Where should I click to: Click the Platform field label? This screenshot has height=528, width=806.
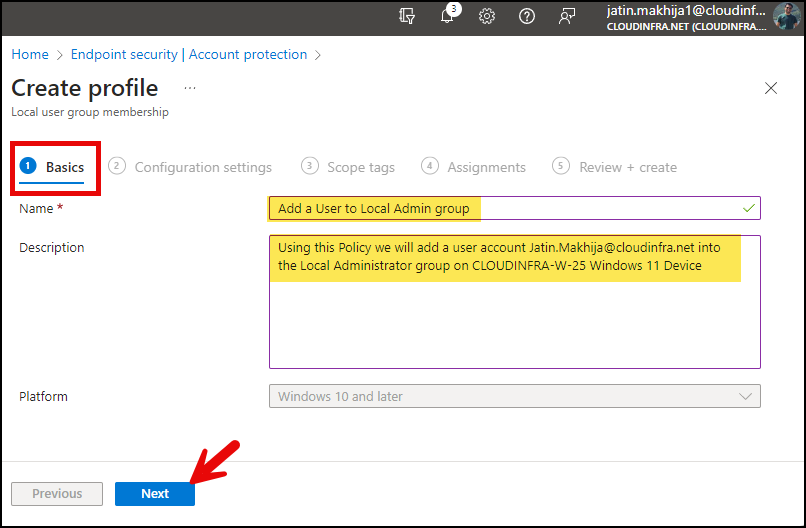(43, 396)
